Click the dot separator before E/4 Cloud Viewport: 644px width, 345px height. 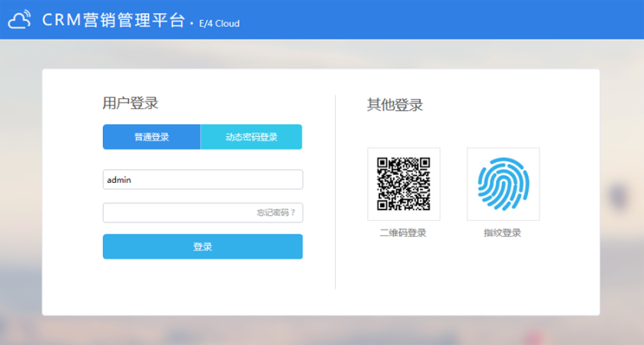[x=191, y=24]
